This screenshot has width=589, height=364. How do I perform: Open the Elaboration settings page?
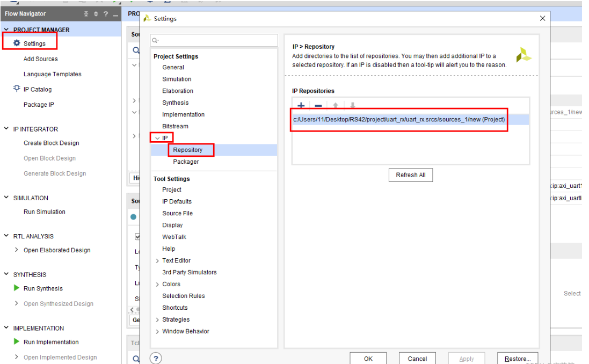click(x=178, y=91)
